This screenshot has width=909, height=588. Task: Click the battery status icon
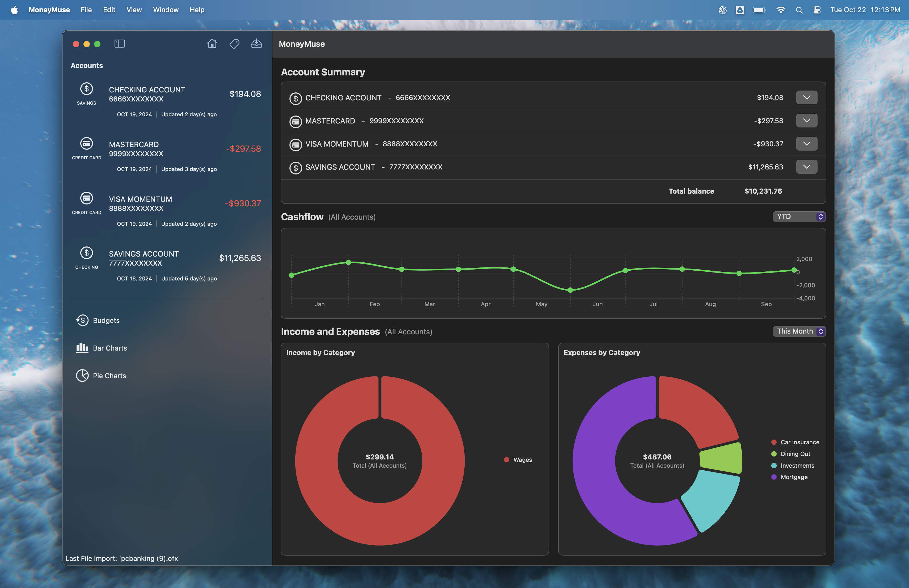[759, 10]
